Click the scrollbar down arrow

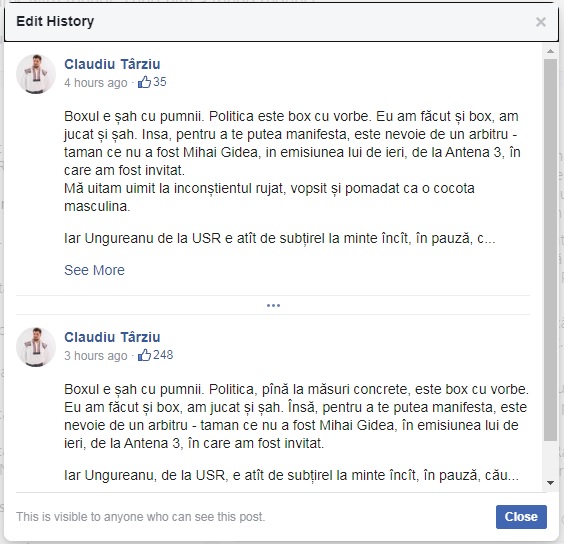click(x=550, y=483)
